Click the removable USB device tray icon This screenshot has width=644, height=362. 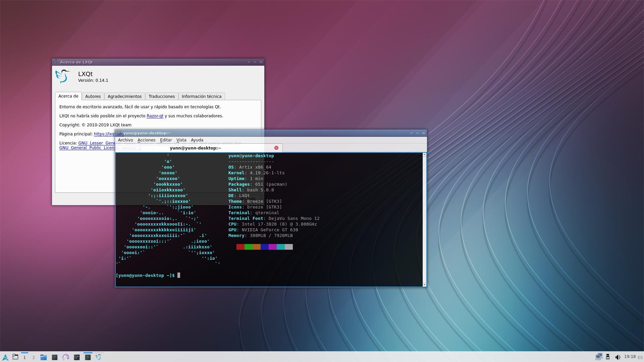[x=608, y=357]
